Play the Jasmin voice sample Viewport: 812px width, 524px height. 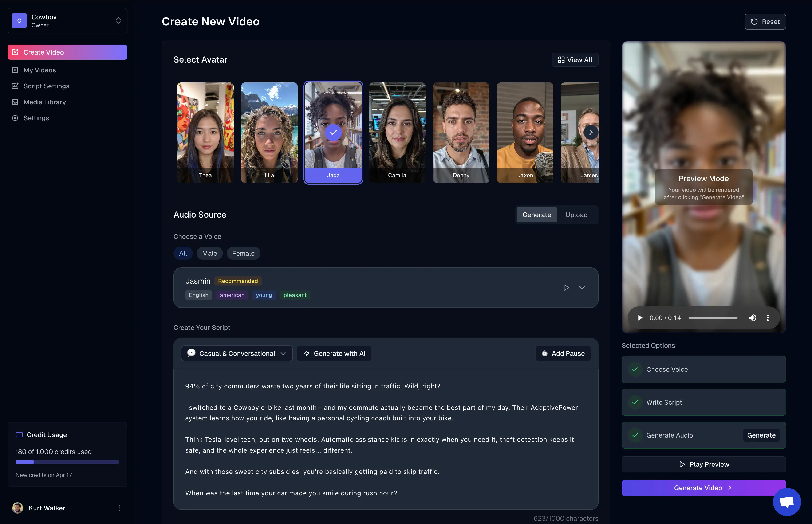(x=566, y=288)
